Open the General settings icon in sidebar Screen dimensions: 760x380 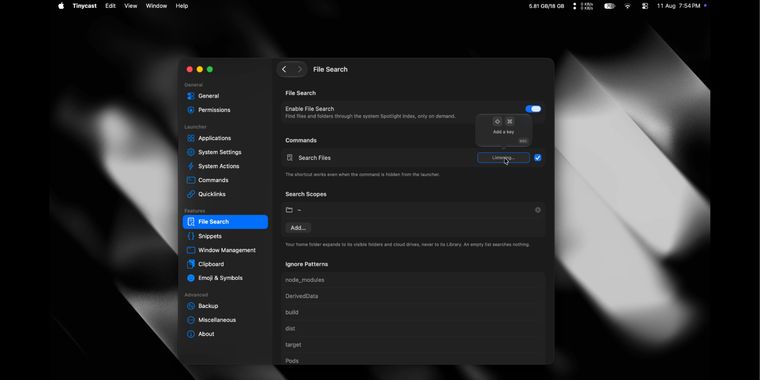coord(191,96)
